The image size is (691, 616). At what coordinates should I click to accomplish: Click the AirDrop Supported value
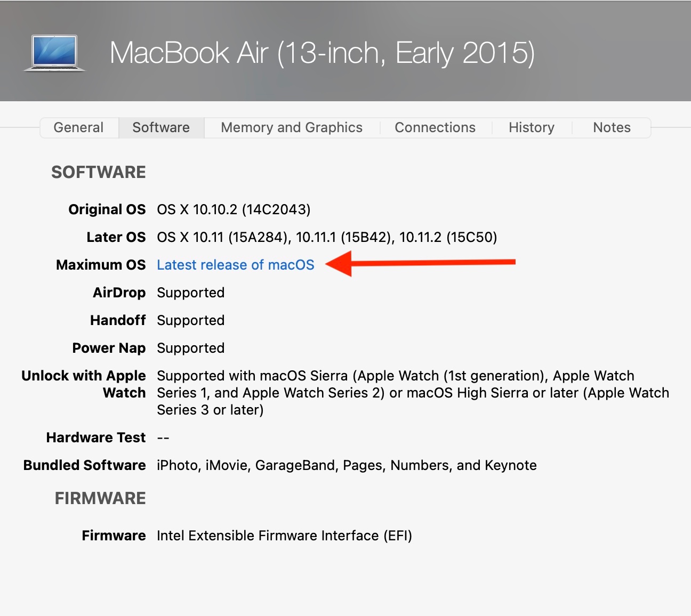190,293
